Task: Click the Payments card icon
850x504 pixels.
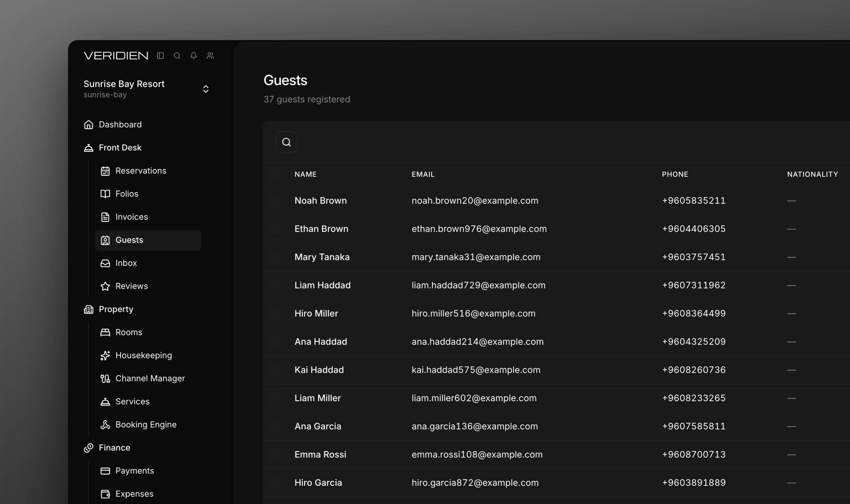Action: (105, 471)
